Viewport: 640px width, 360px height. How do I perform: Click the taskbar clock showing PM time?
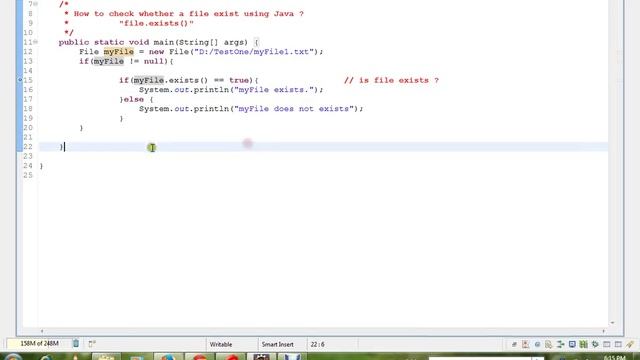[x=614, y=358]
